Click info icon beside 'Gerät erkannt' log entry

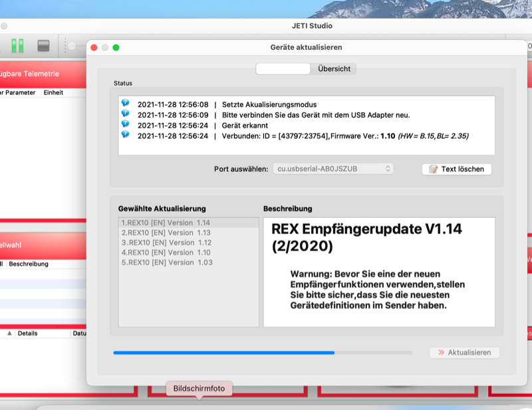[x=125, y=124]
